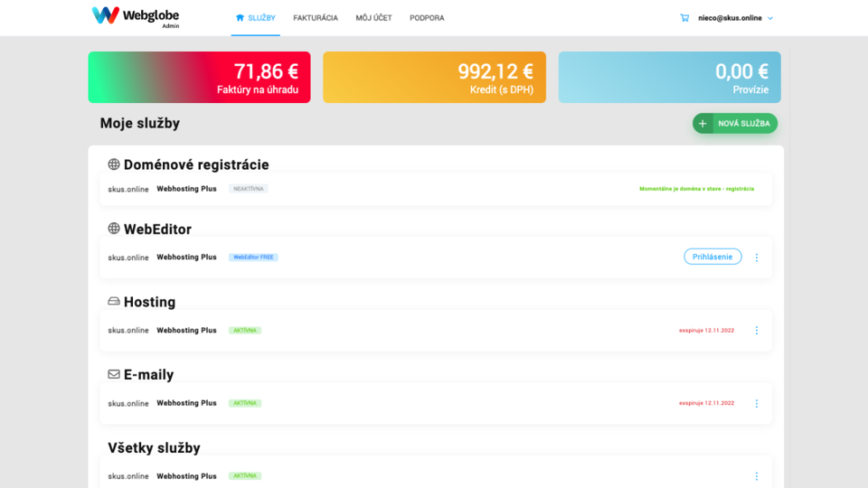868x488 pixels.
Task: Click skus.online in Hosting row
Action: (127, 331)
